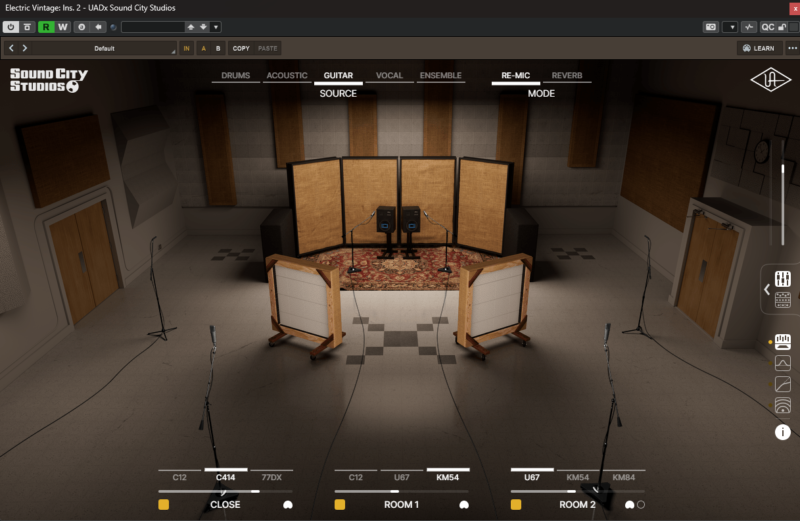Choose the 77DX mic for CLOSE
This screenshot has height=521, width=800.
(271, 476)
